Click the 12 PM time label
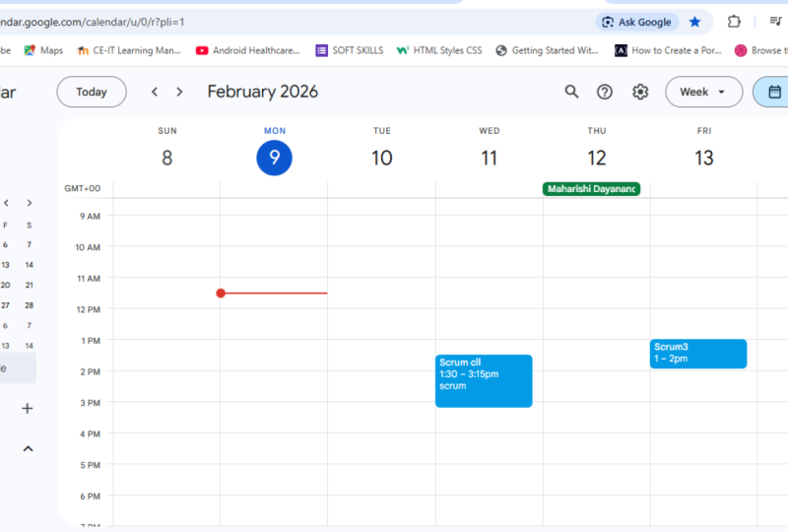Image resolution: width=788 pixels, height=532 pixels. (89, 309)
